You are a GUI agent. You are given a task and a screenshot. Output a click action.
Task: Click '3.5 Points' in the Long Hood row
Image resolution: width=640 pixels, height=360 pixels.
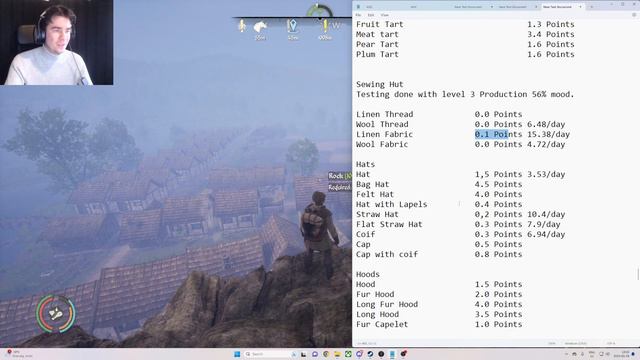[x=498, y=314]
